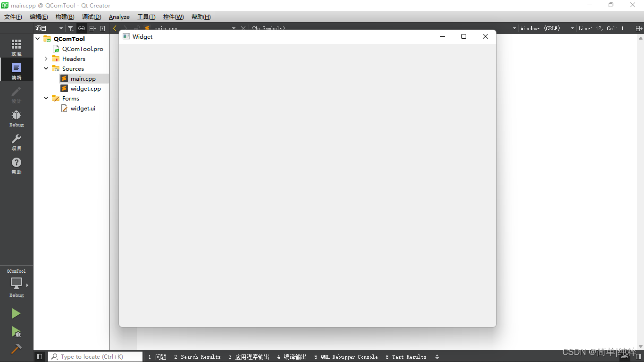This screenshot has height=362, width=644.
Task: Open the Projects (项目) wrench mode
Action: click(17, 142)
